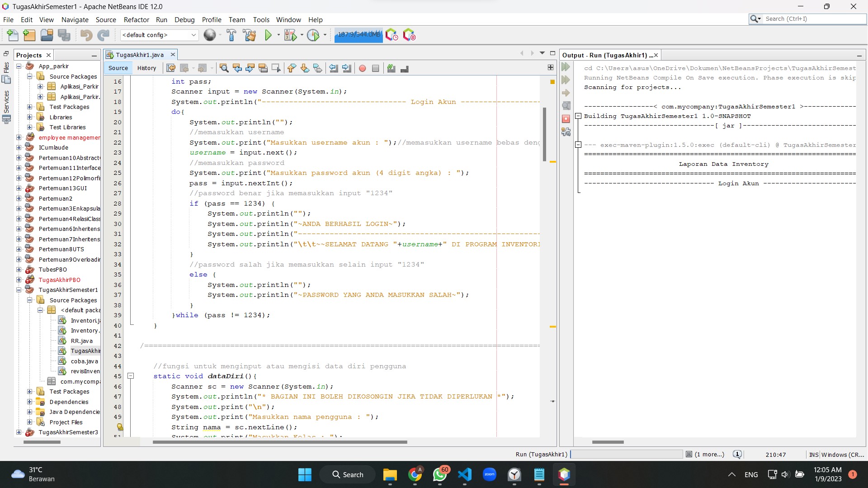
Task: Click Shift Line Right icon
Action: coord(347,68)
